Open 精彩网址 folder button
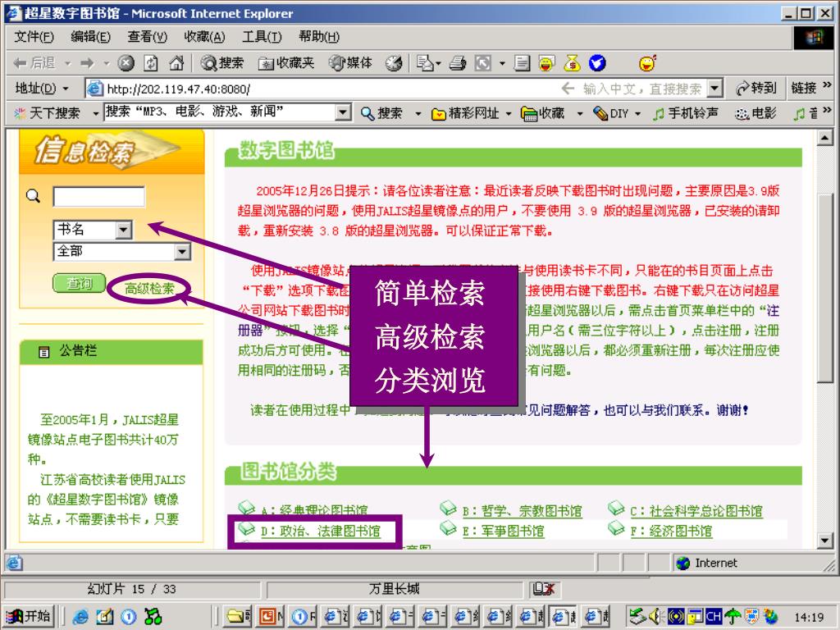Image resolution: width=840 pixels, height=630 pixels. (x=465, y=113)
